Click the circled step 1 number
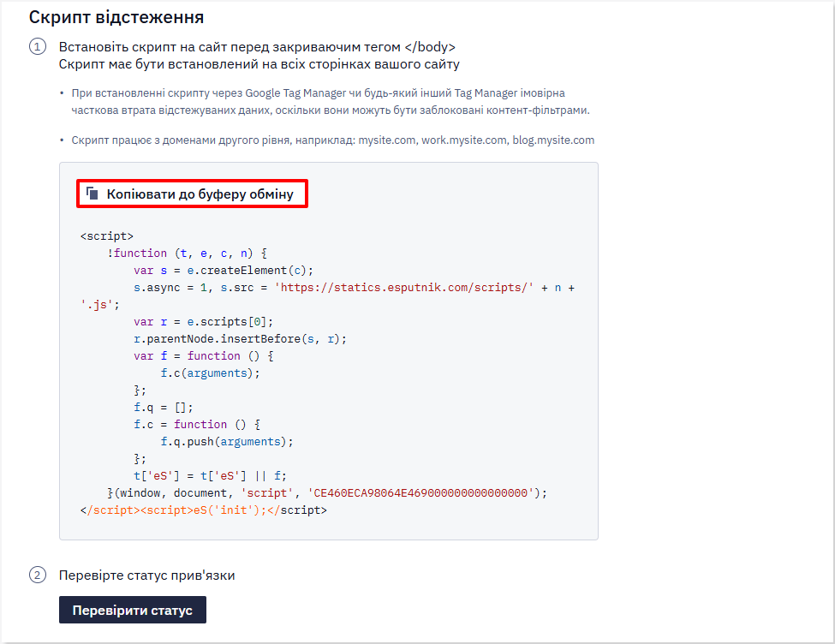Image resolution: width=835 pixels, height=644 pixels. (x=38, y=47)
